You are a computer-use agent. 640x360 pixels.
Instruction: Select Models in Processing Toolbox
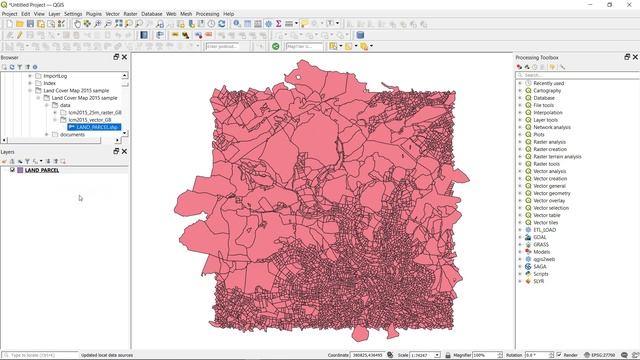[542, 252]
